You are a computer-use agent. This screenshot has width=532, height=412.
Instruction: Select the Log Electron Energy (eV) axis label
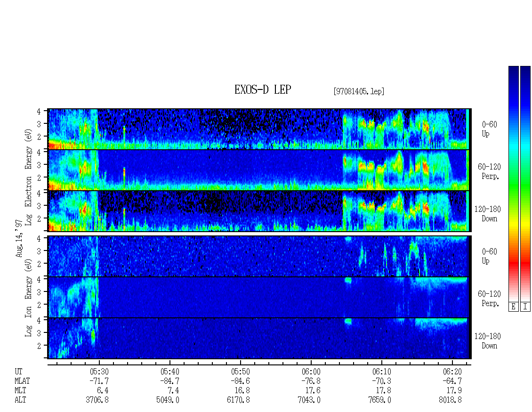coord(28,177)
